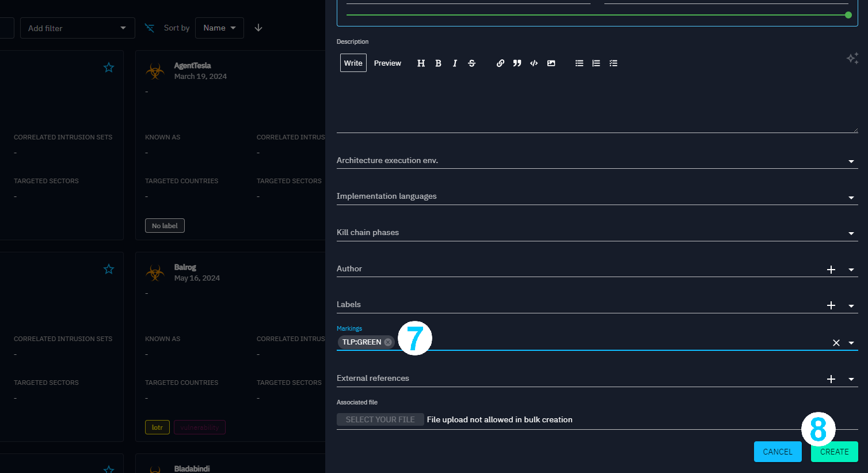Apply italic formatting in description
The image size is (868, 473).
pyautogui.click(x=455, y=63)
